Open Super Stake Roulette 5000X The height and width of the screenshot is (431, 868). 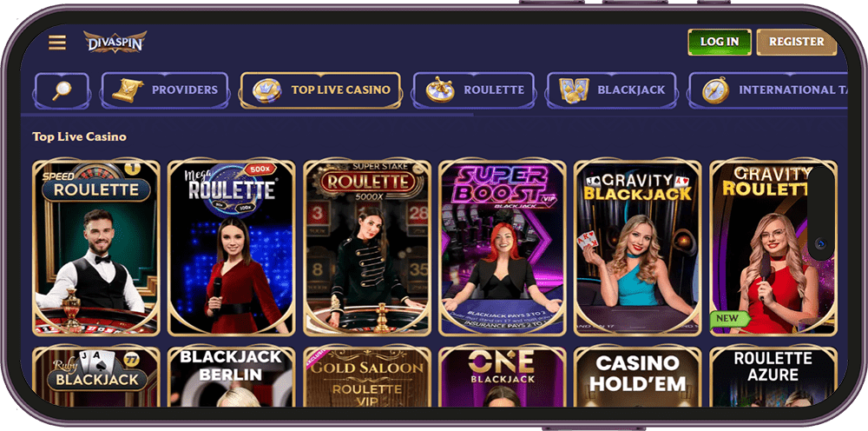[x=367, y=248]
